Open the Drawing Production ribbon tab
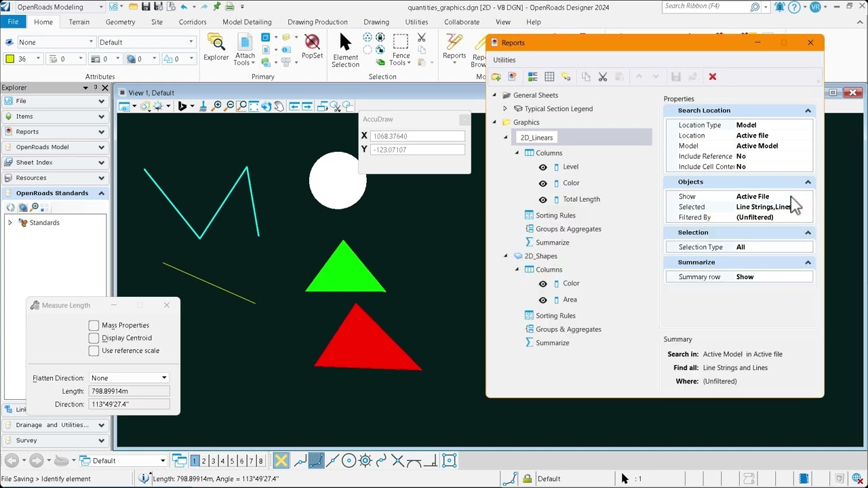Viewport: 868px width, 488px height. point(317,22)
